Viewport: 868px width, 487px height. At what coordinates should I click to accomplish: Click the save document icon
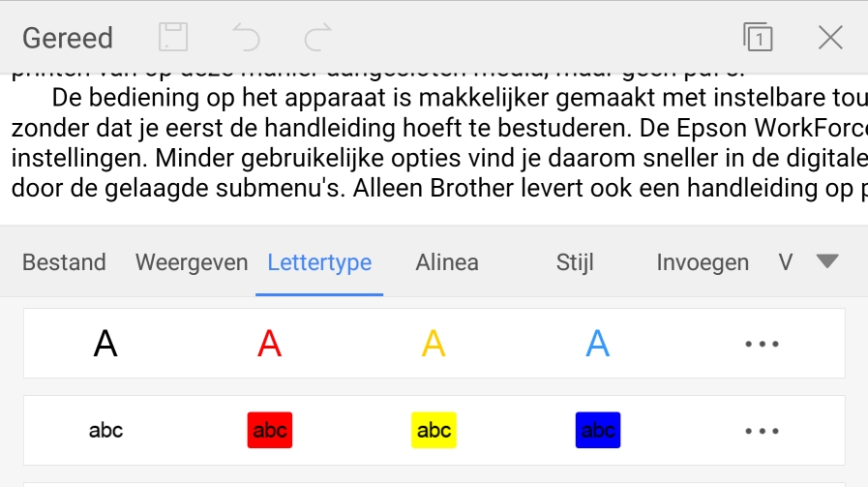173,38
